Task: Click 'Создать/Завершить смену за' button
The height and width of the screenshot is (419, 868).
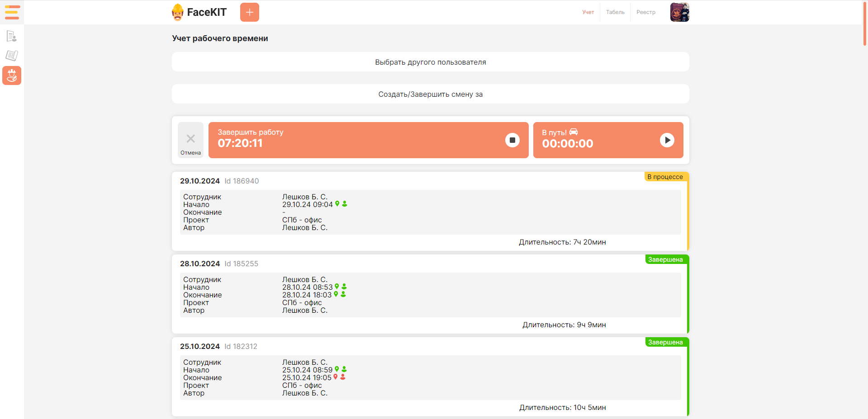Action: 430,94
